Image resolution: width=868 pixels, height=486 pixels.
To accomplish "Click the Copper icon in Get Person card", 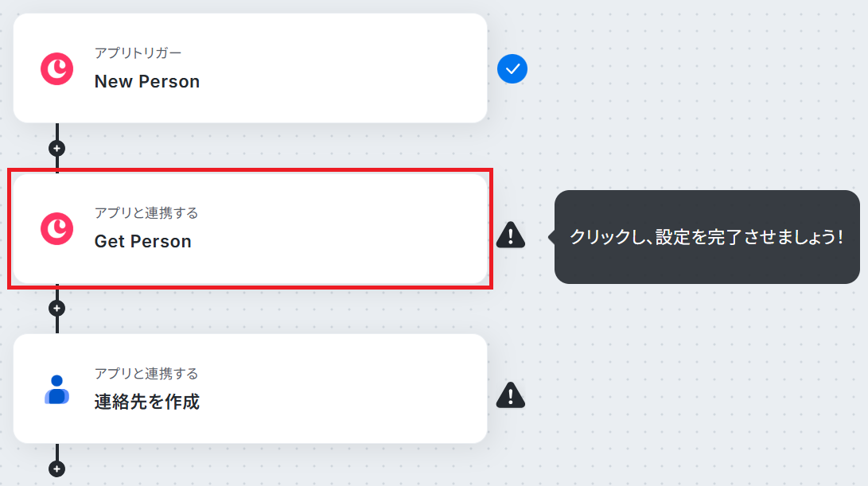I will click(57, 229).
